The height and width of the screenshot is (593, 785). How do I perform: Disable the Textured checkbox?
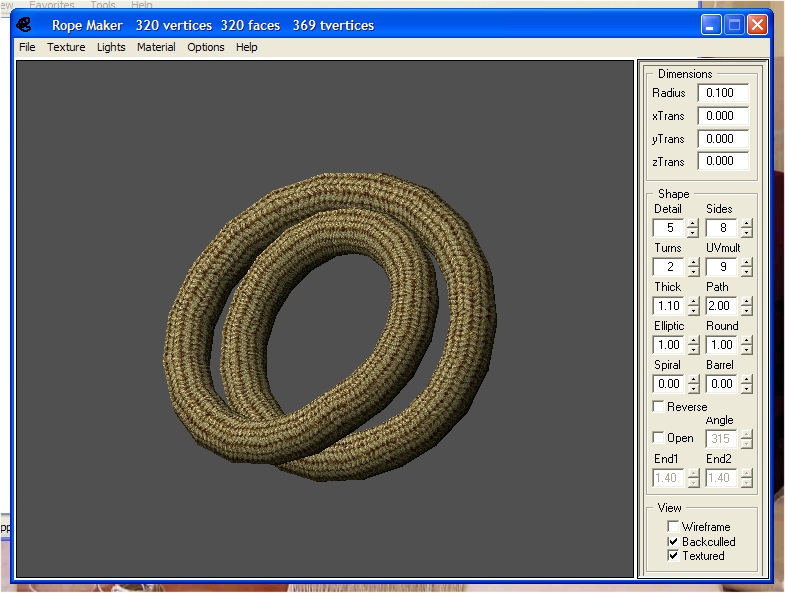pos(673,555)
